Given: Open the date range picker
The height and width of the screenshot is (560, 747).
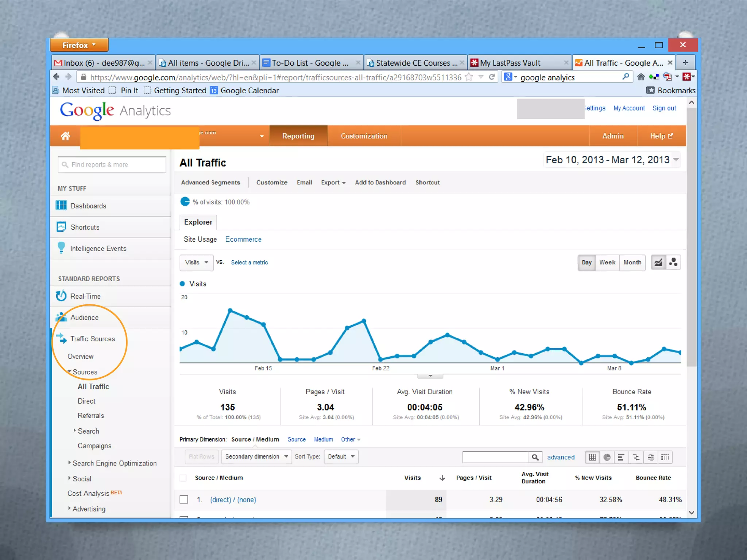Looking at the screenshot, I should [612, 160].
